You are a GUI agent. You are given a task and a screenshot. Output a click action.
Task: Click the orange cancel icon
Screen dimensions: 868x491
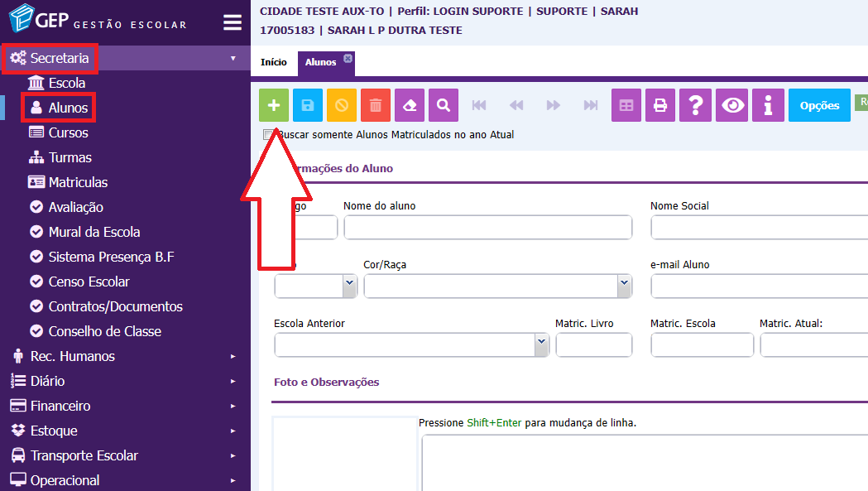pyautogui.click(x=342, y=105)
